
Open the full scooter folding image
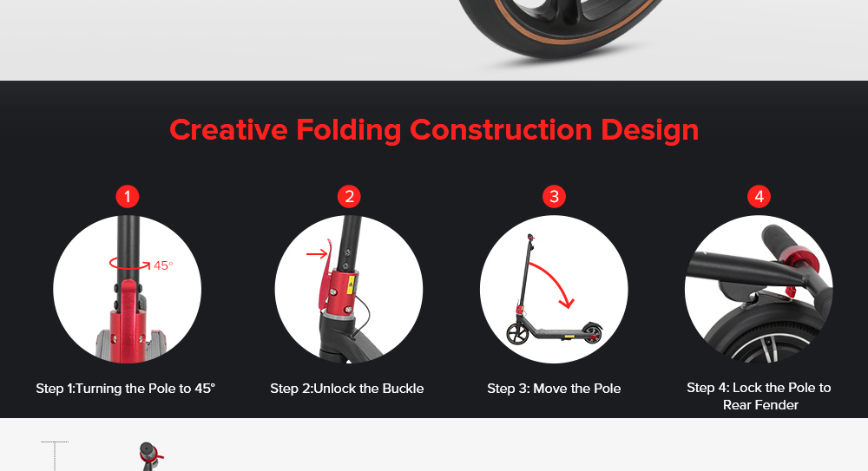point(554,290)
